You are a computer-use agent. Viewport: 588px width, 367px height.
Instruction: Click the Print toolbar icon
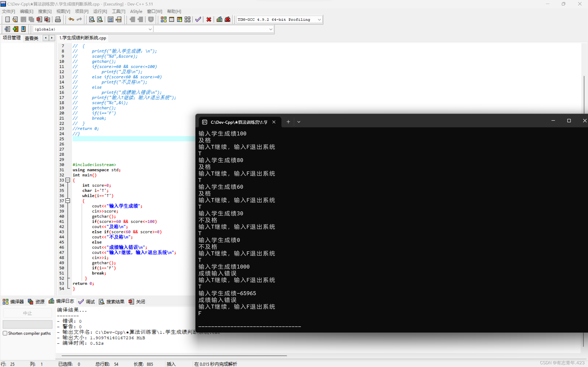coord(58,20)
